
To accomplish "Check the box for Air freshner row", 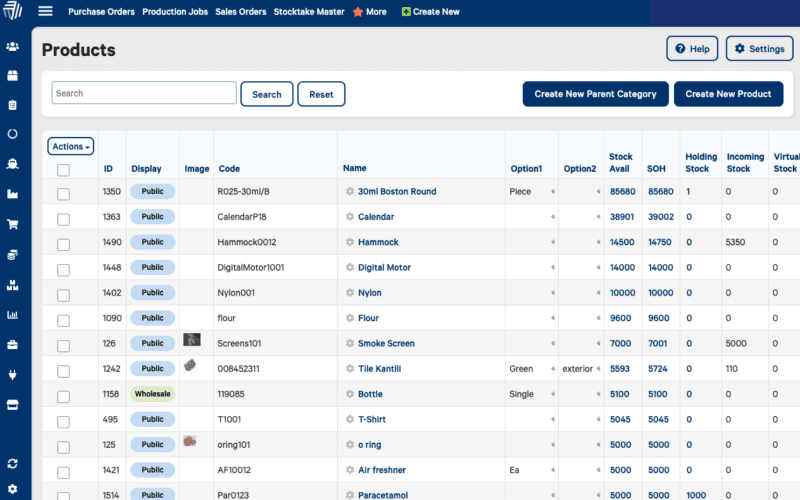I will (x=63, y=472).
